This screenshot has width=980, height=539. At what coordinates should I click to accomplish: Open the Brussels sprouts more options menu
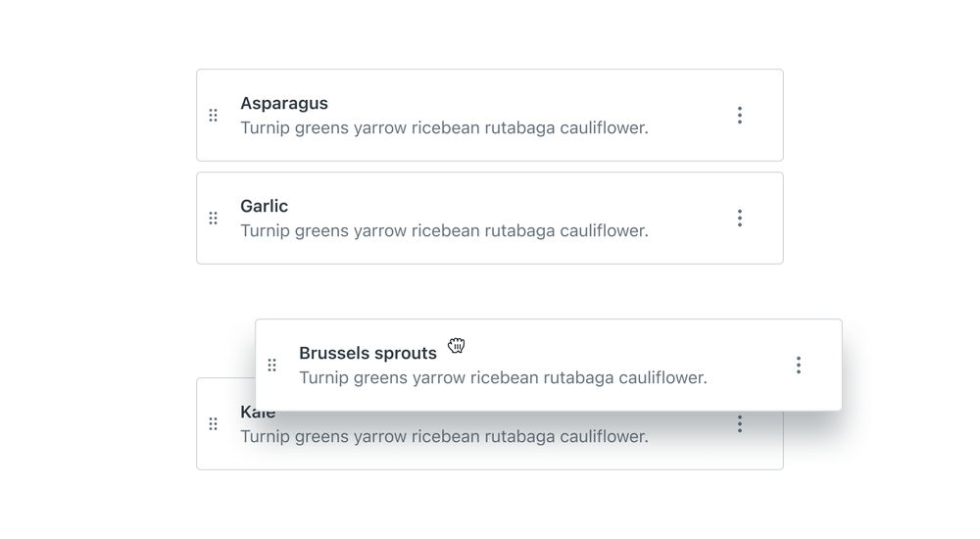pos(799,366)
